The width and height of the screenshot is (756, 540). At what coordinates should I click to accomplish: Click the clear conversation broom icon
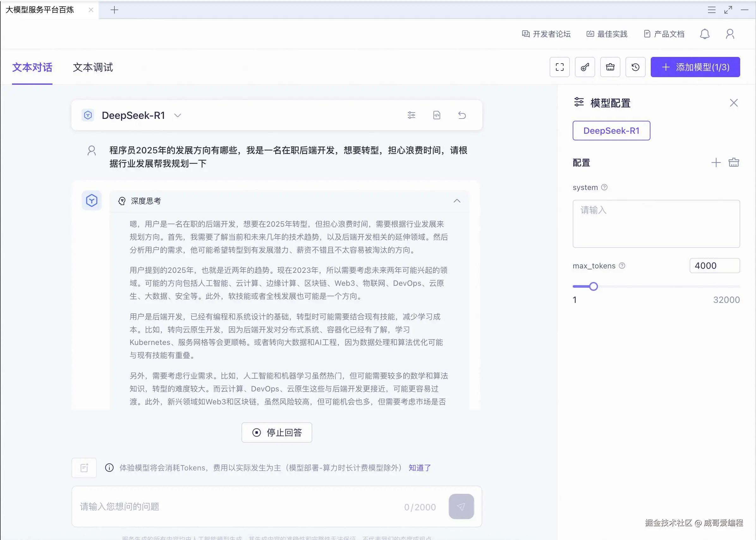[x=610, y=67]
